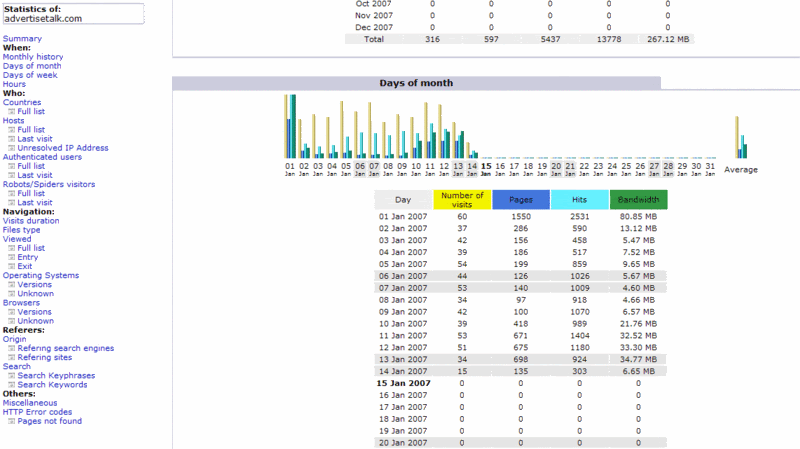The image size is (800, 449).
Task: Click the icon beside Pages not found
Action: tap(11, 421)
